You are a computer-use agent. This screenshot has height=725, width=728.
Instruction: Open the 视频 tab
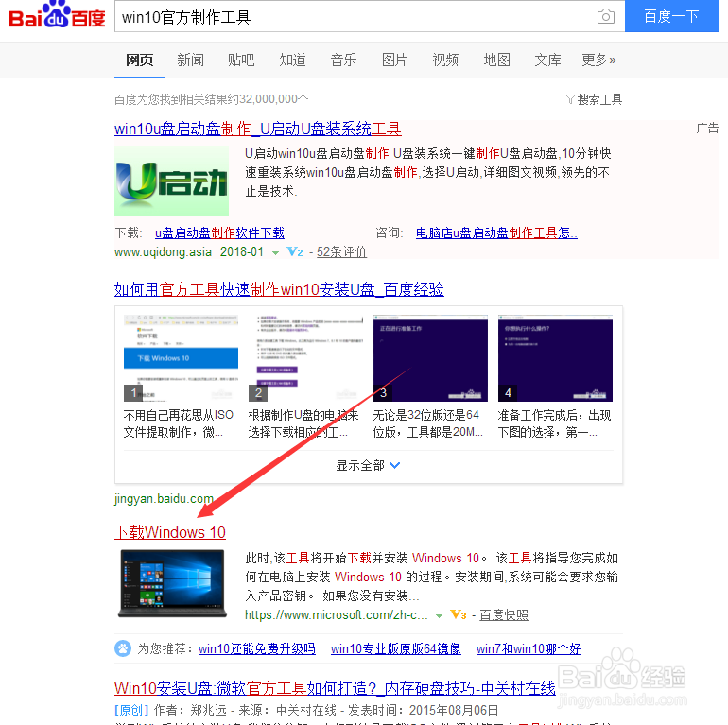coord(445,60)
